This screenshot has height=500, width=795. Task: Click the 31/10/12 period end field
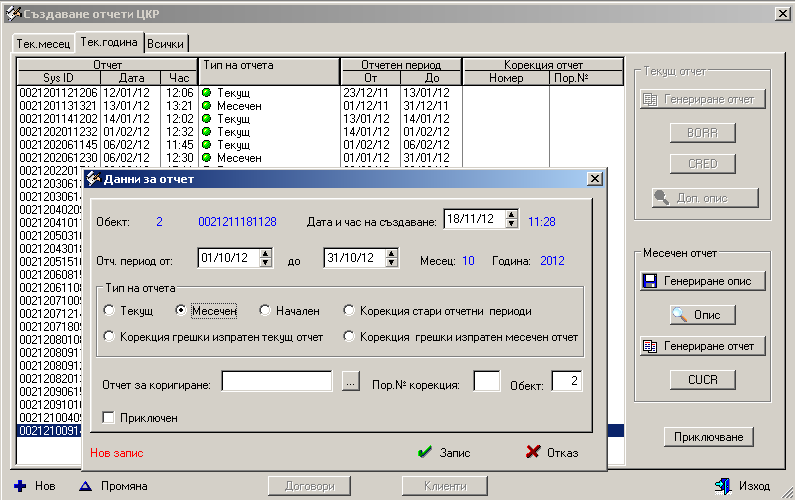355,258
